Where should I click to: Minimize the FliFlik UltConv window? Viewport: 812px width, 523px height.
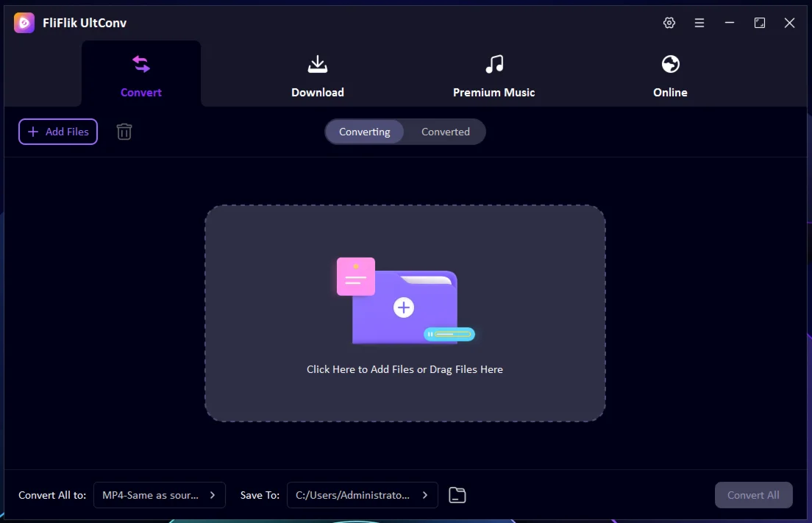pos(729,23)
